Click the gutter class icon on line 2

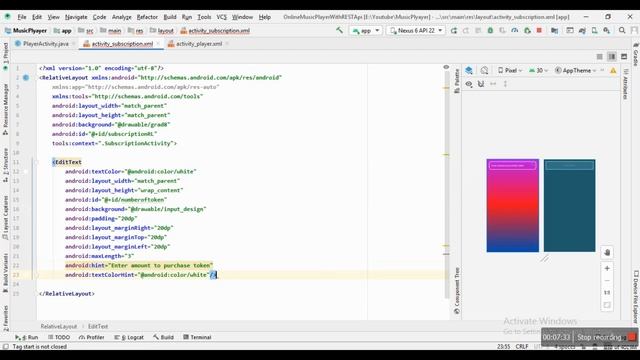click(x=26, y=78)
